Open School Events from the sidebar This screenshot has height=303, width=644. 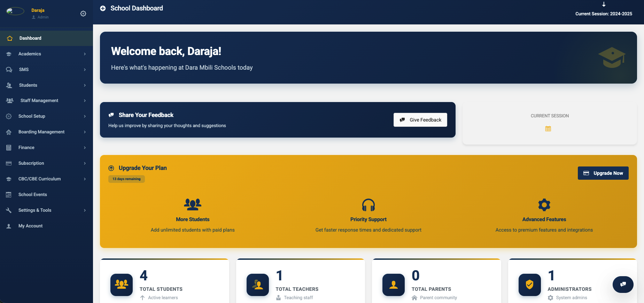coord(46,195)
